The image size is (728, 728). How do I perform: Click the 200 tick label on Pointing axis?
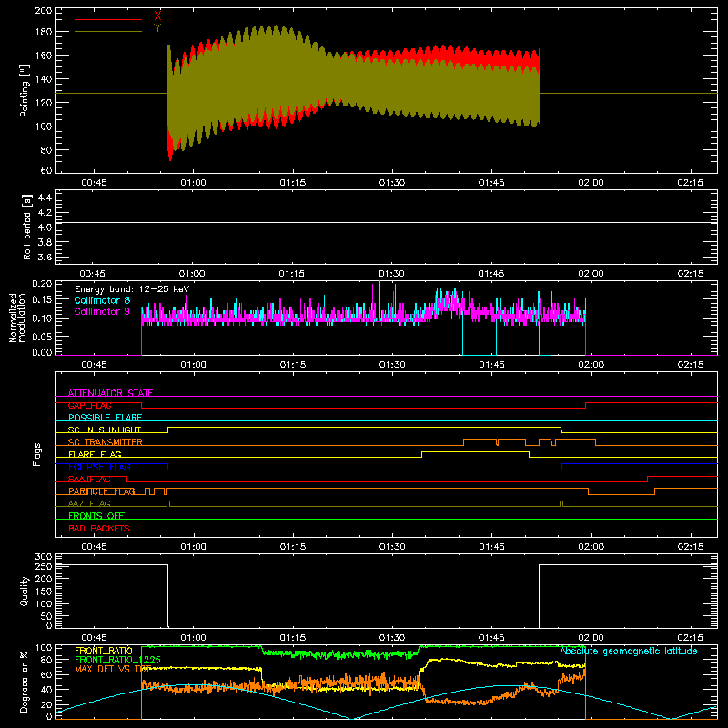pos(43,10)
